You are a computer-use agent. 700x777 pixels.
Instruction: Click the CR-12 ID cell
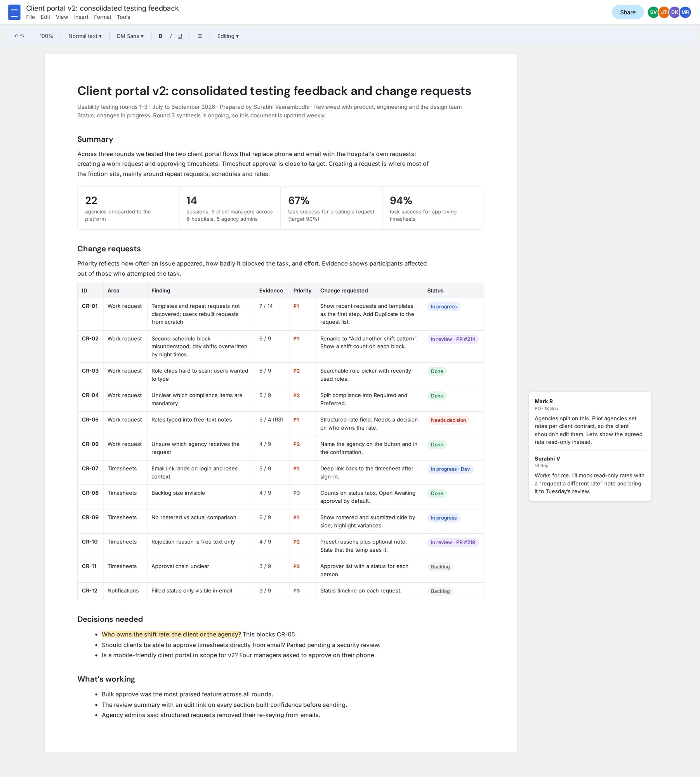coord(90,591)
